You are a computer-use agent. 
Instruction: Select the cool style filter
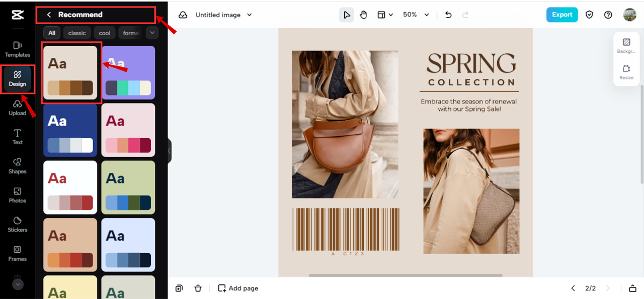105,33
